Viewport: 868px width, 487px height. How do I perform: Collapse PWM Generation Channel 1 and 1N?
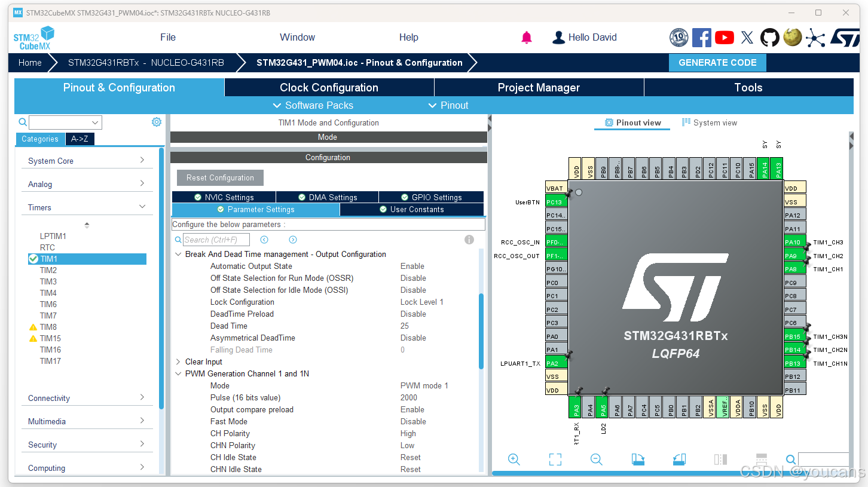[178, 373]
